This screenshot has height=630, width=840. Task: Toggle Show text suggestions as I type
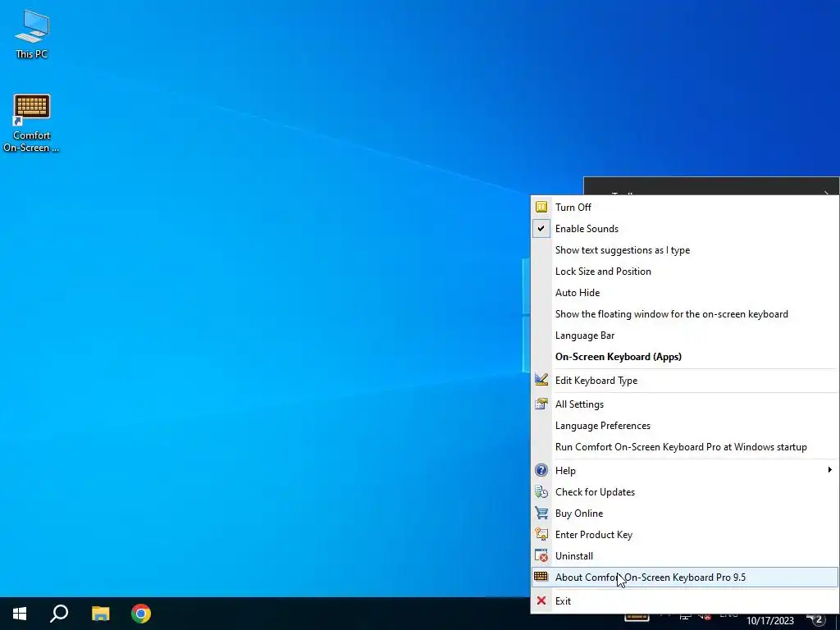coord(685,250)
